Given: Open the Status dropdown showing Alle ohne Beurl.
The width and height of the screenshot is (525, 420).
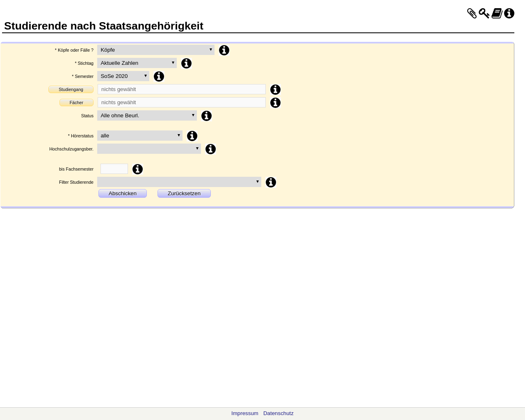Looking at the screenshot, I should pyautogui.click(x=147, y=115).
